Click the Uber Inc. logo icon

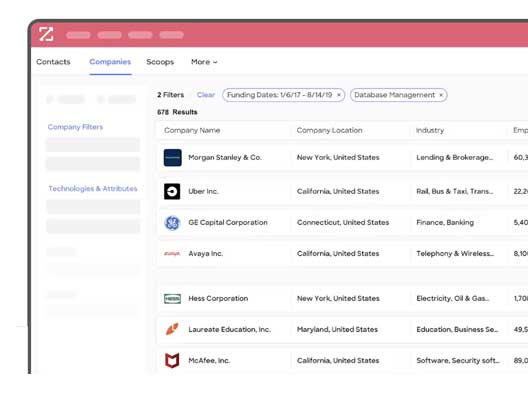pyautogui.click(x=172, y=191)
